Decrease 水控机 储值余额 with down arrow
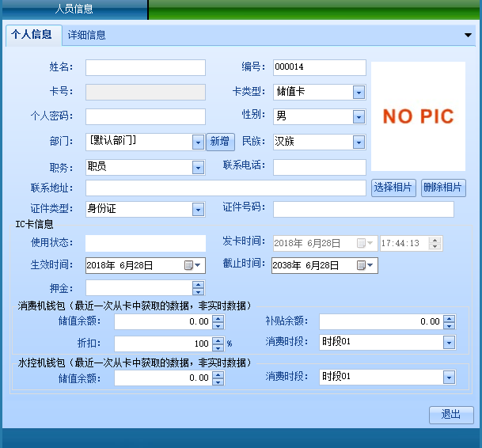This screenshot has height=448, width=482. click(x=218, y=382)
